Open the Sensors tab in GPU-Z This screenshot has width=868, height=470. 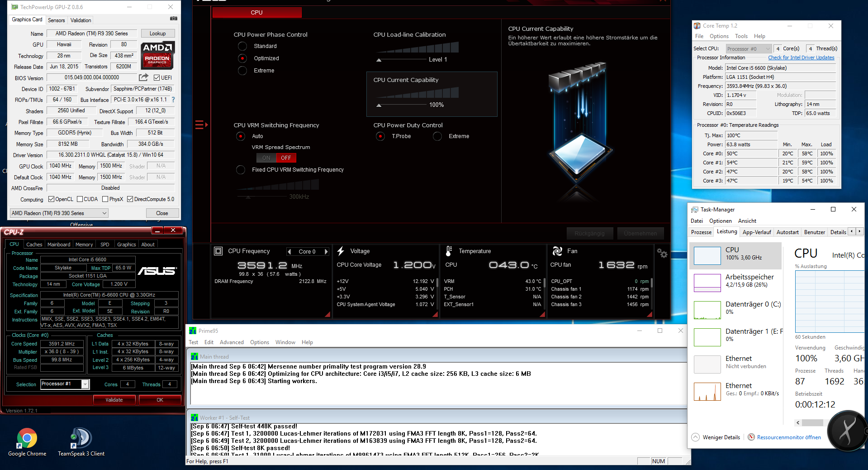[x=57, y=20]
